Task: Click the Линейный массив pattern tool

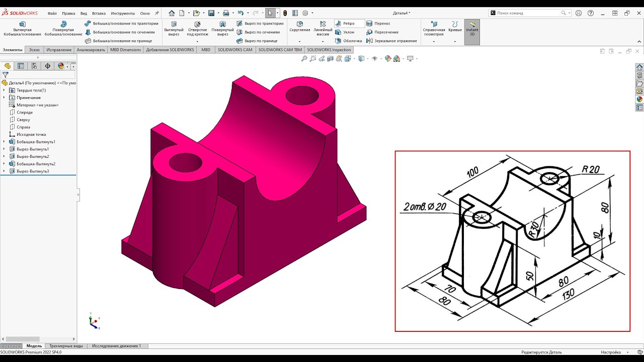Action: (323, 29)
